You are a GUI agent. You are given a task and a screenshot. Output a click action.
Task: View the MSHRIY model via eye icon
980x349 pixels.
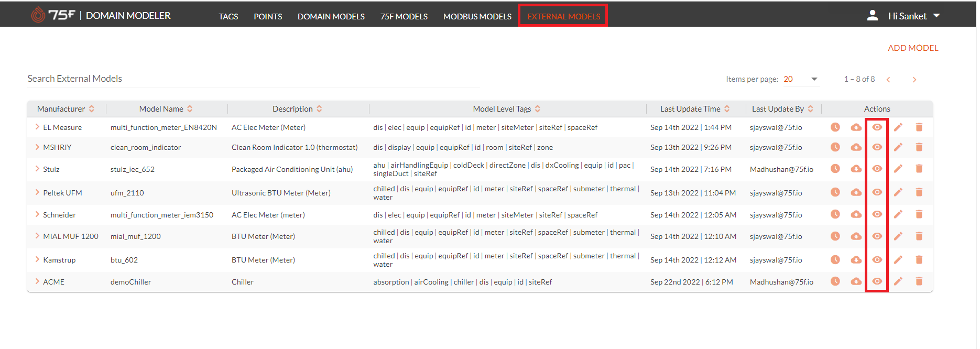point(877,147)
